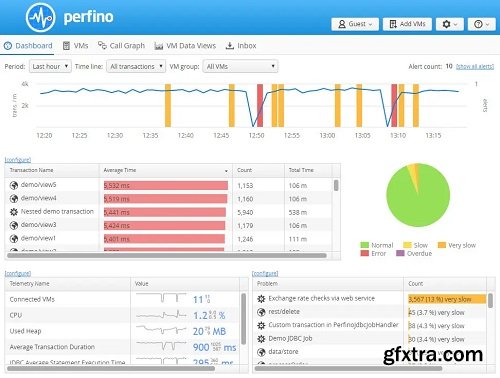Open the Call Graph tab

click(121, 46)
